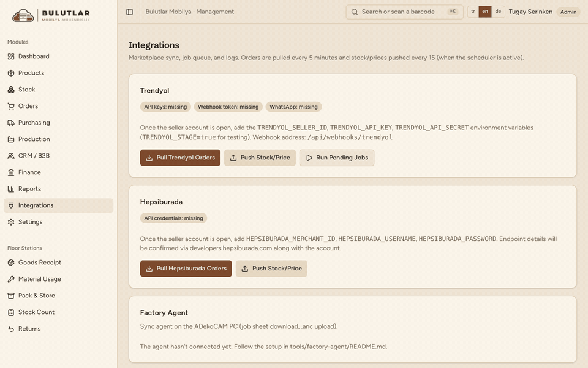Click the Stock Count clipboard icon
The height and width of the screenshot is (368, 588).
tap(11, 312)
